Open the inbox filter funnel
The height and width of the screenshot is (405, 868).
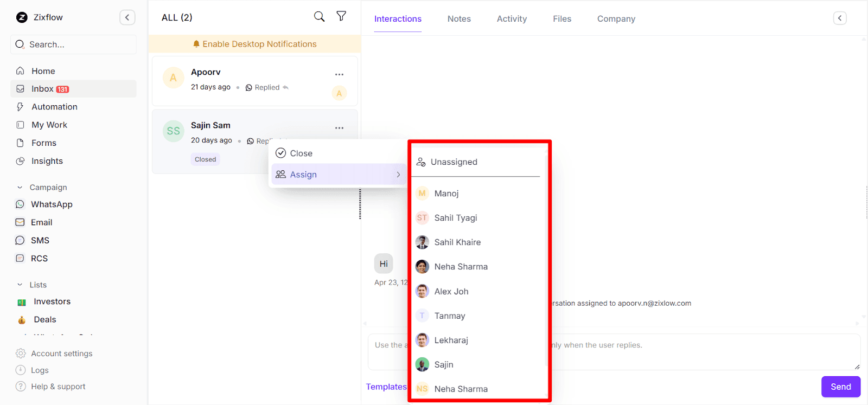(x=341, y=16)
